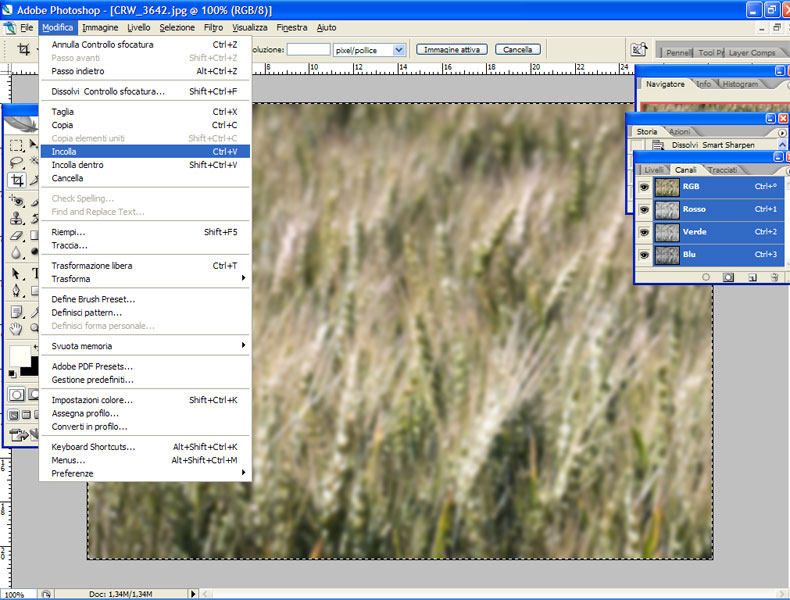Switch to the Livelli tab
This screenshot has width=790, height=600.
653,170
